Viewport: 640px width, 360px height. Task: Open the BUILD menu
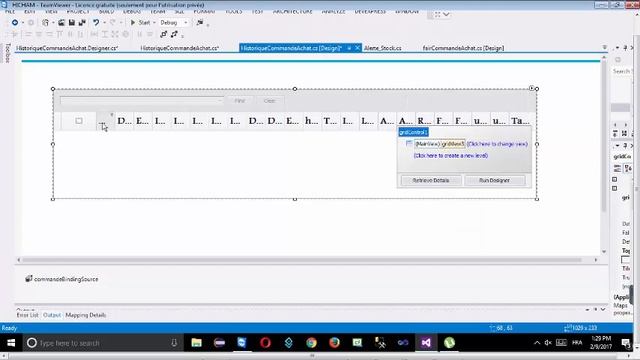point(107,12)
